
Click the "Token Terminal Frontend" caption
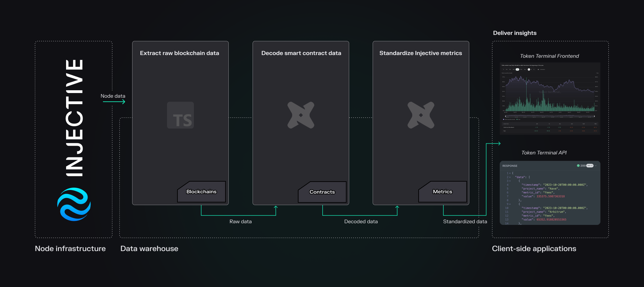[x=549, y=56]
